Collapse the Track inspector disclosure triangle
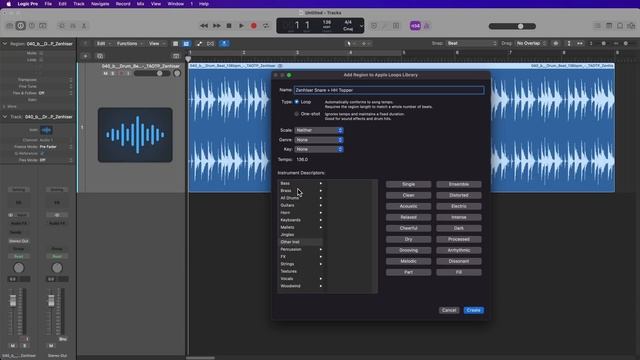Screen dimensions: 640x360 [4, 117]
